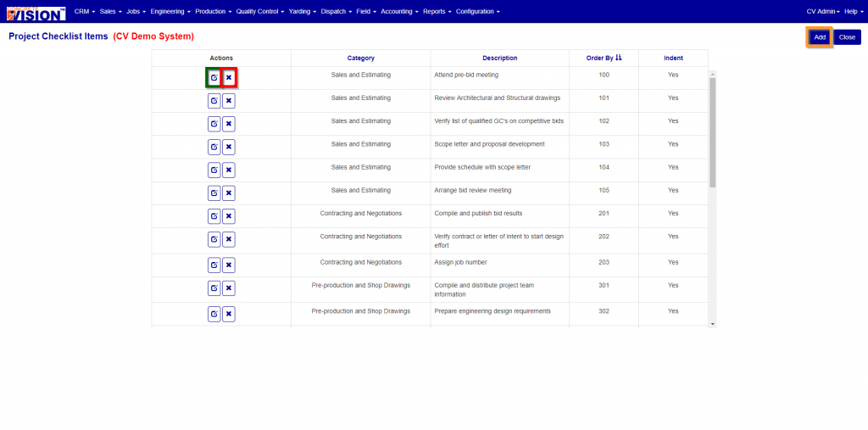Open the CRM menu

[x=85, y=12]
